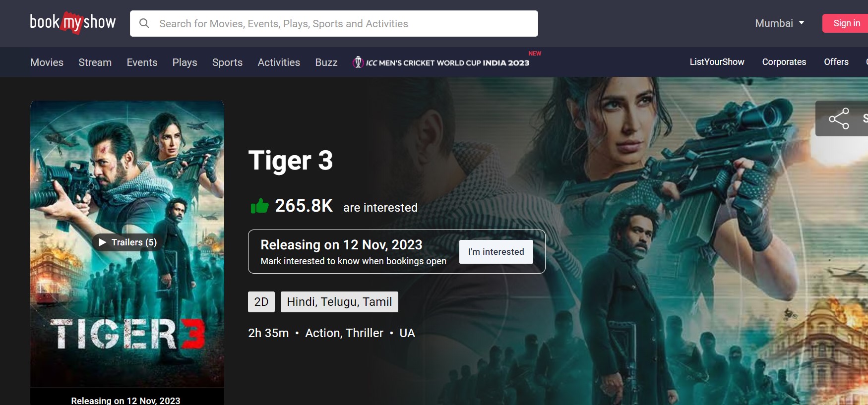The width and height of the screenshot is (868, 405).
Task: Select the 2D format tag
Action: coord(261,302)
